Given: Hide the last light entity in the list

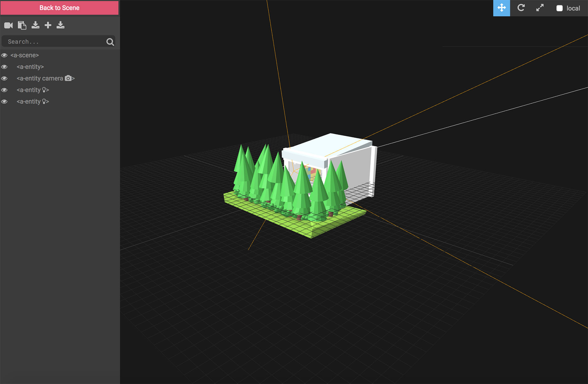Looking at the screenshot, I should (x=4, y=102).
